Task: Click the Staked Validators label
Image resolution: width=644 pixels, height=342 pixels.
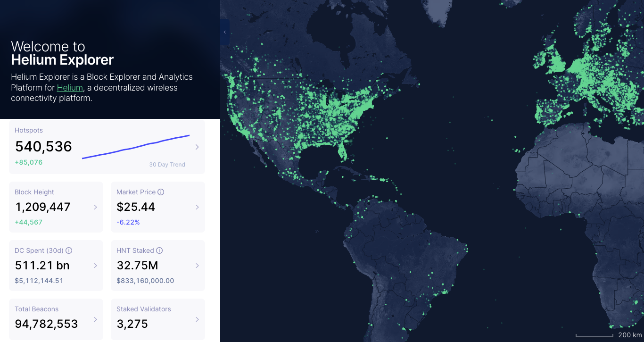Action: pyautogui.click(x=144, y=309)
